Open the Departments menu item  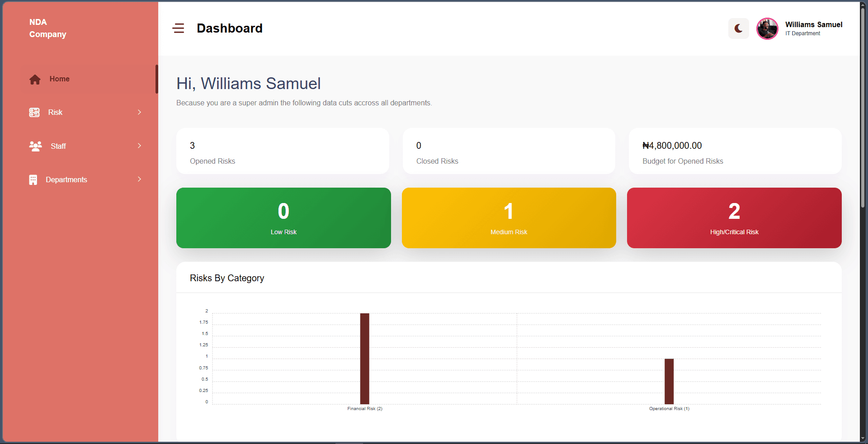click(86, 179)
